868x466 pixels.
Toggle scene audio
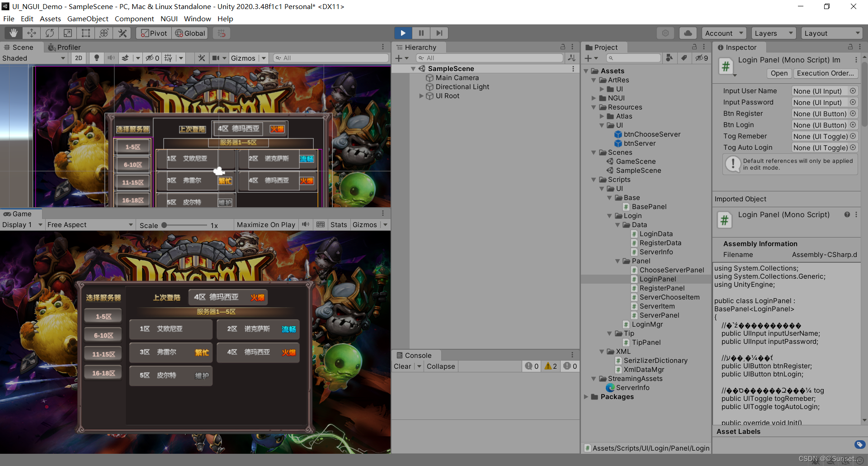tap(111, 58)
